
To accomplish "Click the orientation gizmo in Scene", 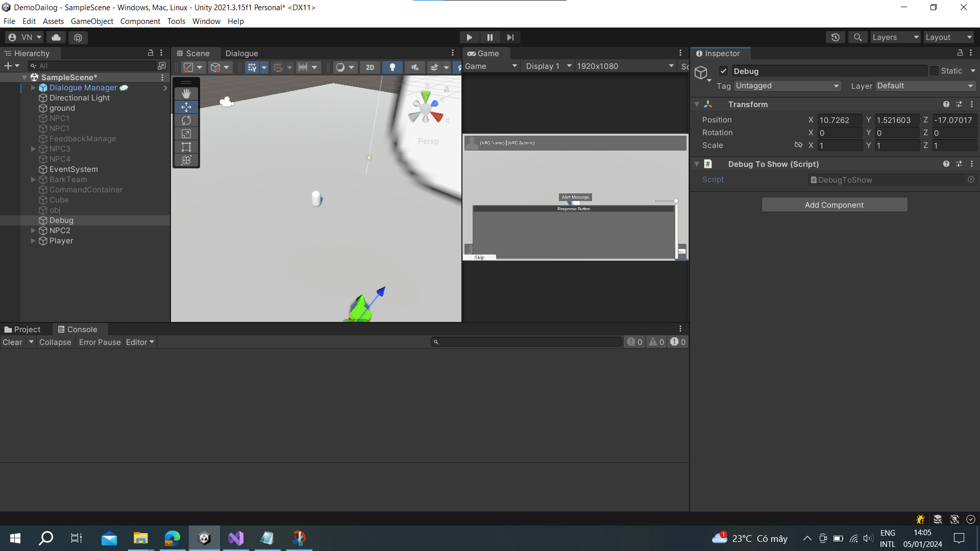I will click(426, 108).
